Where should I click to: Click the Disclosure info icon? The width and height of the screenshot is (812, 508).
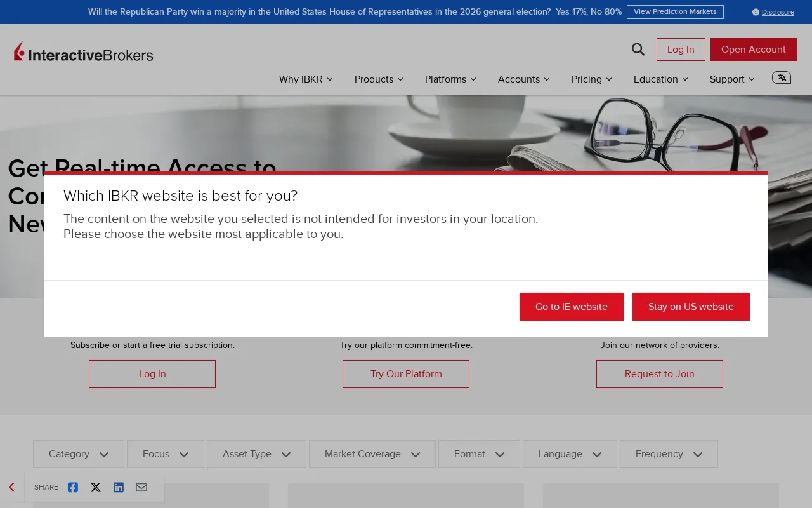[756, 12]
